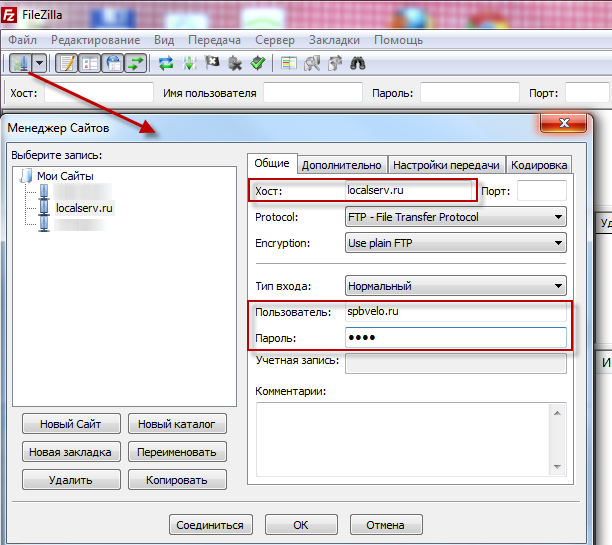The image size is (612, 545).
Task: Search remote files binoculars icon
Action: [358, 63]
